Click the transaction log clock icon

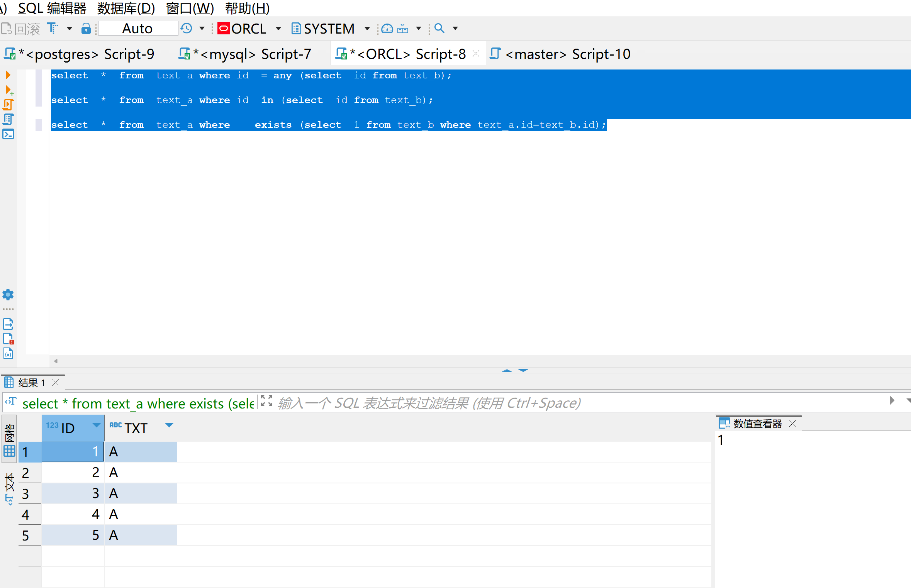click(x=187, y=29)
